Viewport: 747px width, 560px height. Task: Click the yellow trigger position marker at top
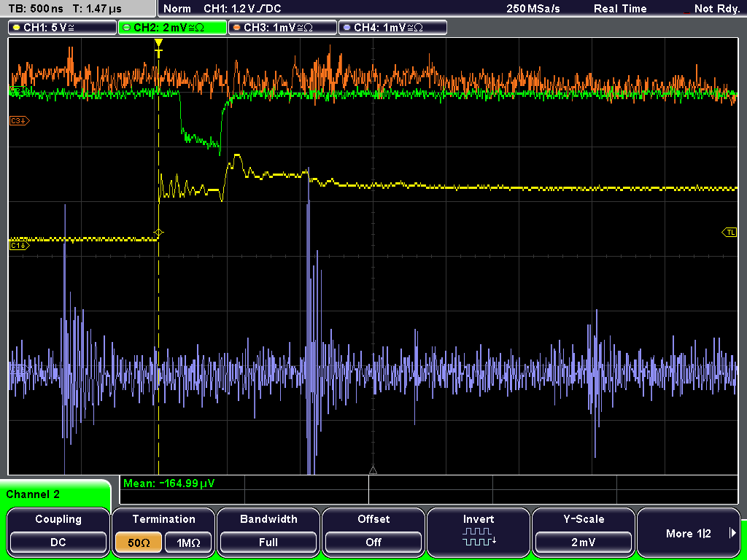tap(158, 47)
